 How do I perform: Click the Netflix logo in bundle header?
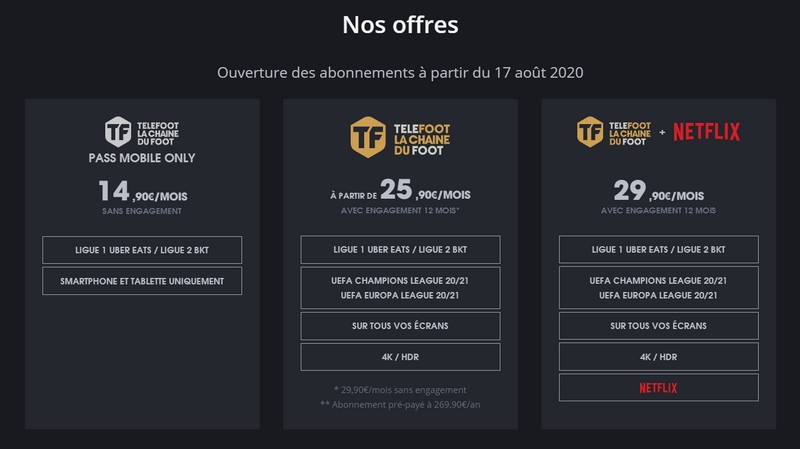706,131
